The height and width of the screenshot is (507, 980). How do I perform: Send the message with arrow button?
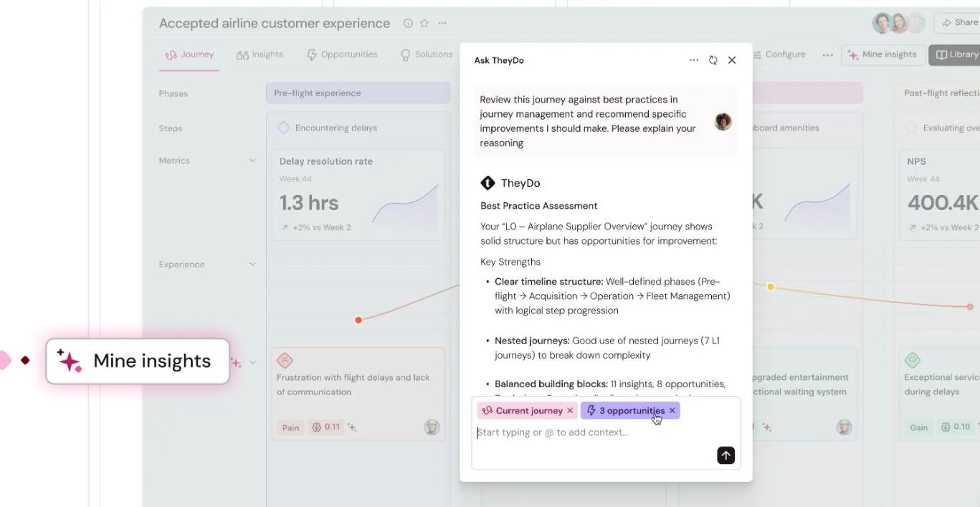(x=726, y=455)
